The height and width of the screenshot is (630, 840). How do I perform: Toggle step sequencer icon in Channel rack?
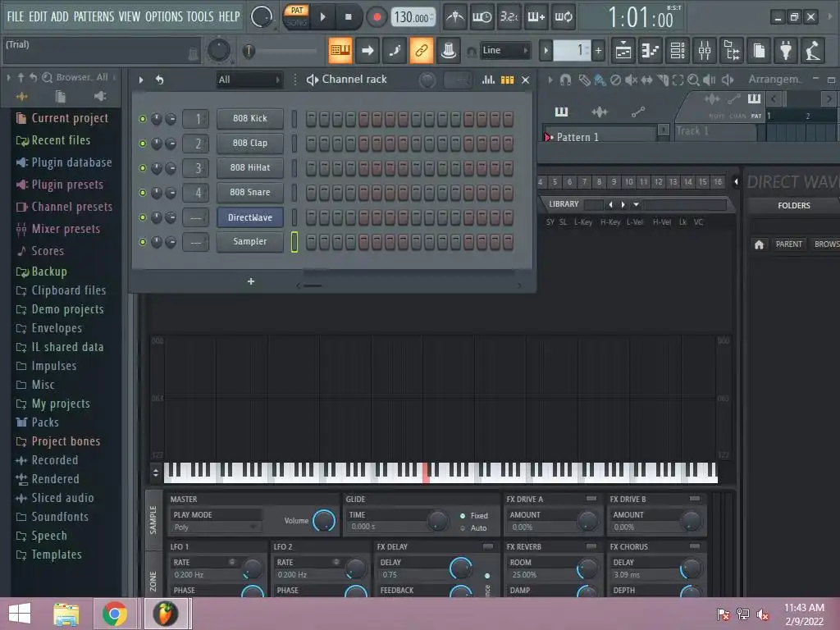[507, 80]
